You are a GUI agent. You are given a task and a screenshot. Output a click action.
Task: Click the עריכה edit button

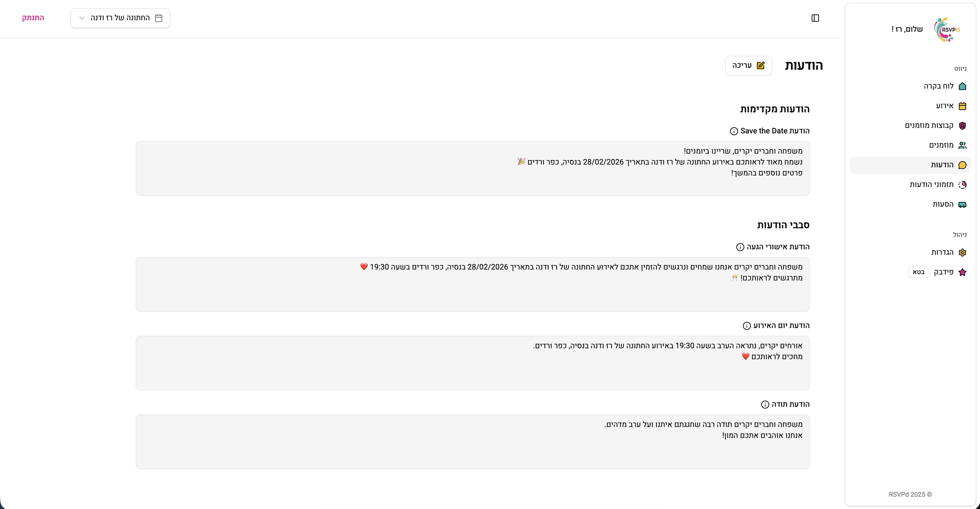[748, 66]
